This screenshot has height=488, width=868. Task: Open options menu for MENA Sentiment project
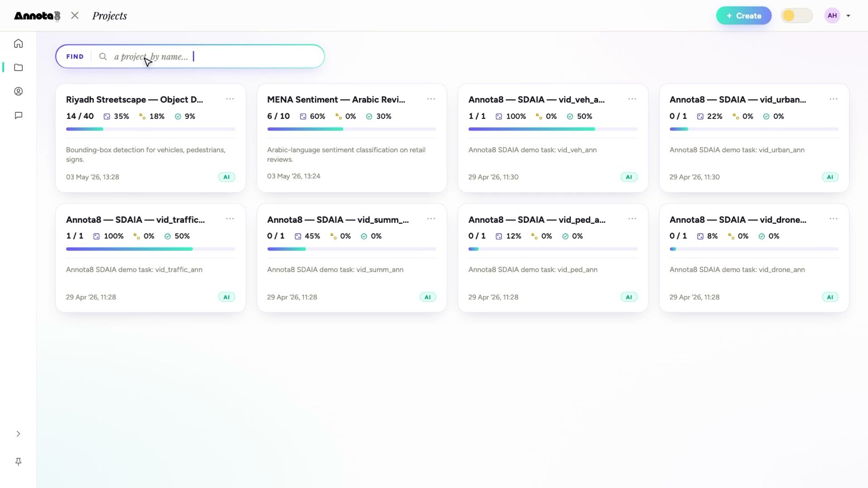coord(431,99)
